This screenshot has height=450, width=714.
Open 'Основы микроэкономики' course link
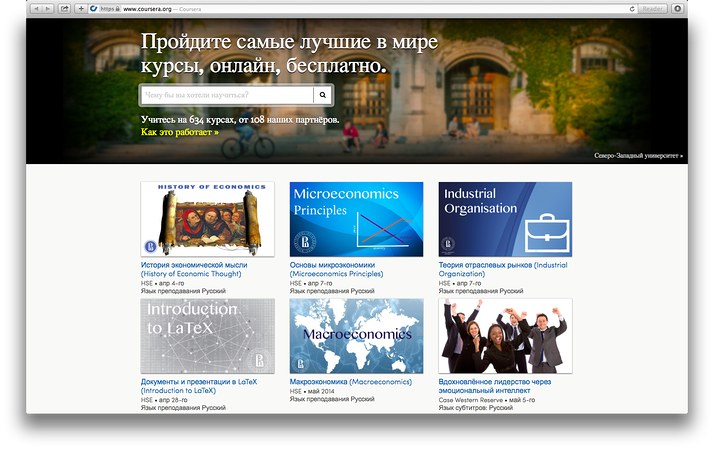coord(337,269)
